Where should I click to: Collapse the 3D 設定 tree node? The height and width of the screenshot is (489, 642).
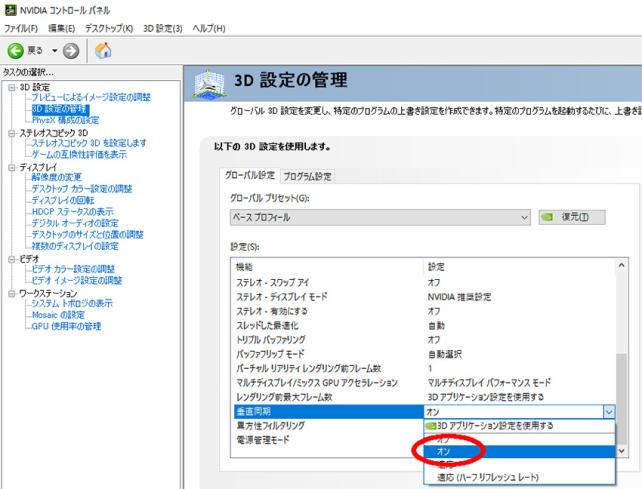click(12, 87)
